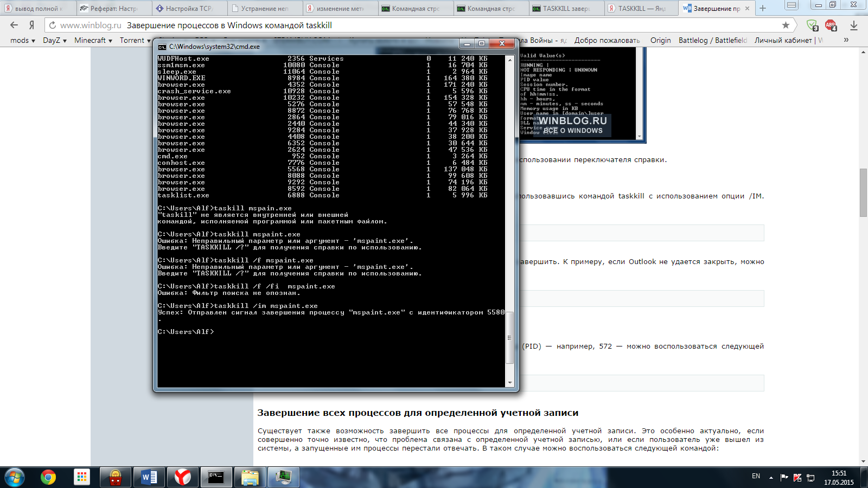Click the tray icon with red X

click(797, 477)
